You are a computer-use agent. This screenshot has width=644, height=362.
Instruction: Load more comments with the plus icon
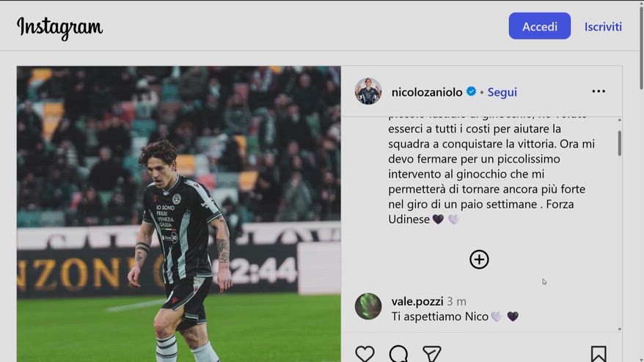pos(479,259)
